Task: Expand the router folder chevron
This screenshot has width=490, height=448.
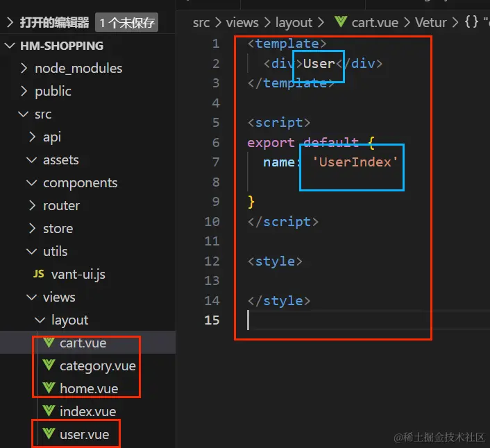Action: click(x=32, y=205)
